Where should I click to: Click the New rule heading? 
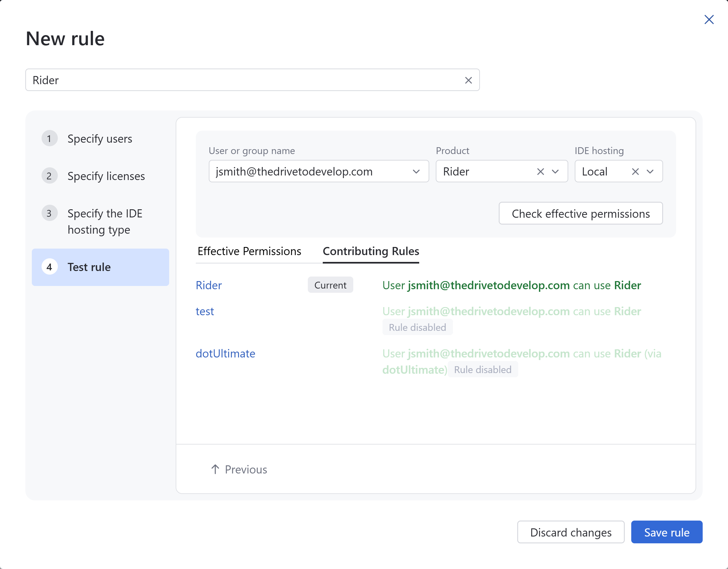click(65, 39)
